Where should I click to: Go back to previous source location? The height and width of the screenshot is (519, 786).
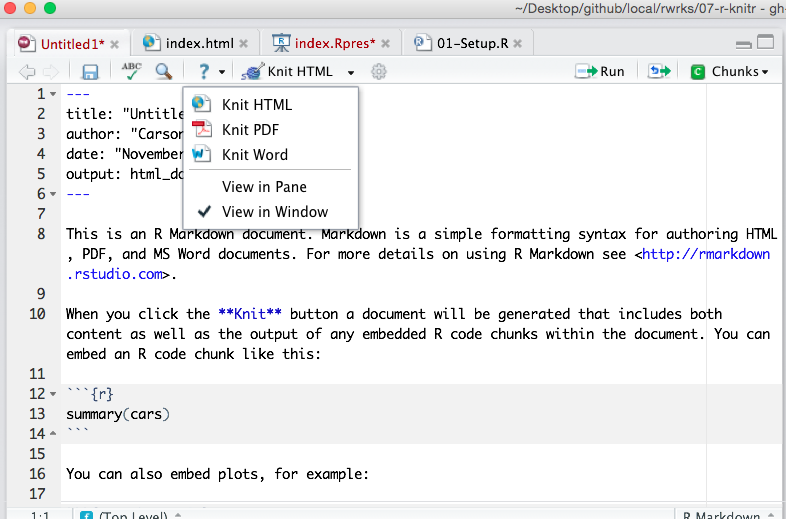click(27, 72)
